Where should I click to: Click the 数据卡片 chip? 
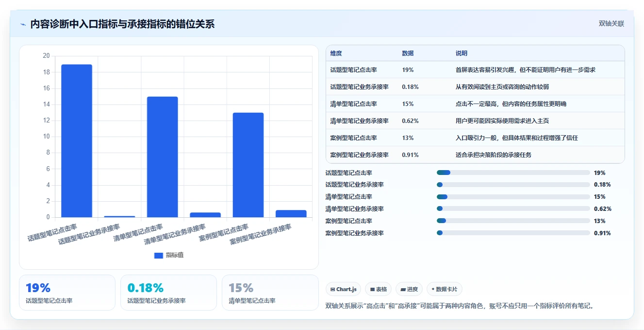444,289
